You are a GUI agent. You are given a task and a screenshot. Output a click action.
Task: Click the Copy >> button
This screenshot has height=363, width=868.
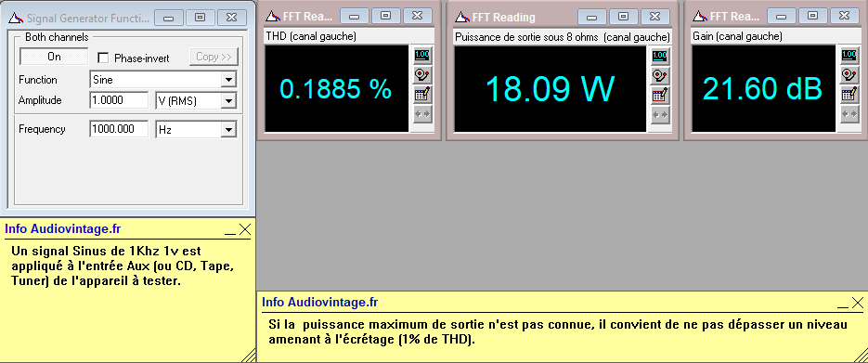click(x=214, y=57)
